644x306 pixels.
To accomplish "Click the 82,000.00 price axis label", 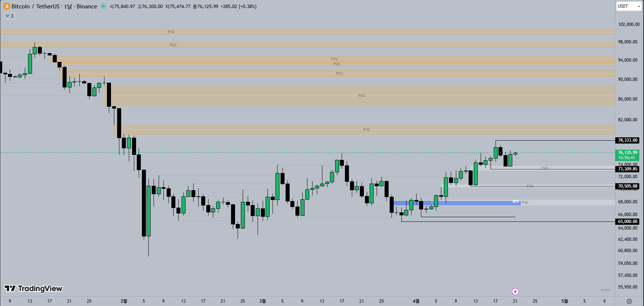I will (628, 120).
